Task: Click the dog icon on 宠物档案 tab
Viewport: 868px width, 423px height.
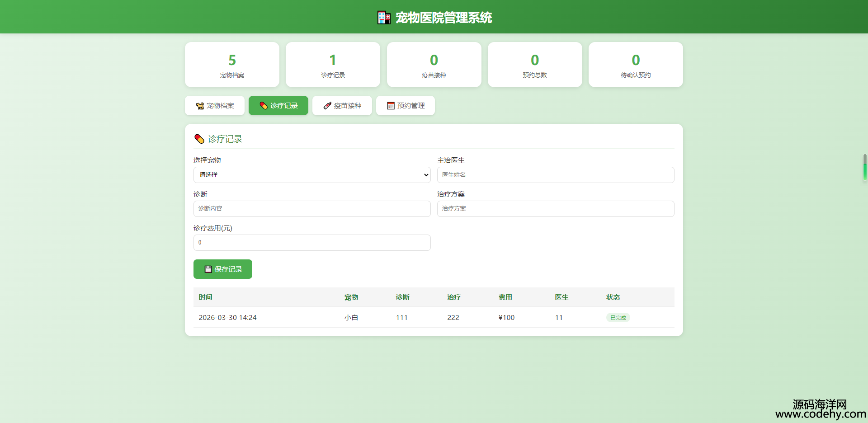Action: pos(200,106)
